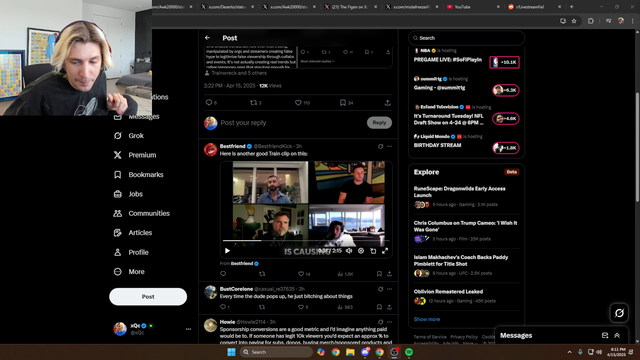
Task: Open Windows Start menu
Action: coord(231,352)
